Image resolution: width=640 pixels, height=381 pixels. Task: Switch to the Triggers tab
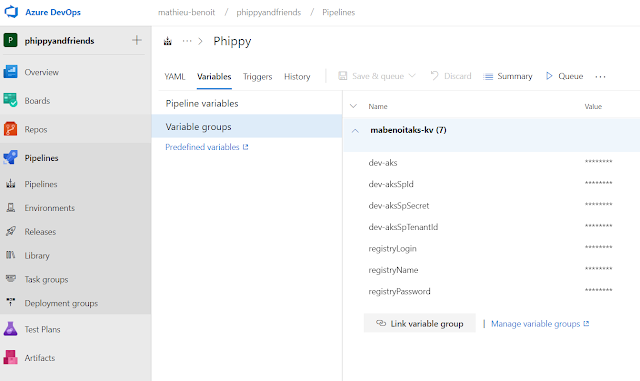pyautogui.click(x=257, y=77)
